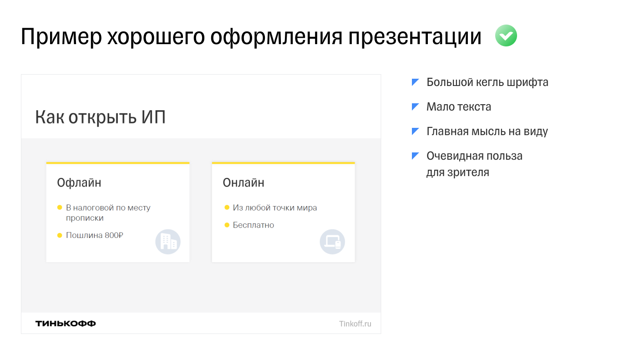This screenshot has height=364, width=619.
Task: Expand the Онлайн card
Action: 283,212
